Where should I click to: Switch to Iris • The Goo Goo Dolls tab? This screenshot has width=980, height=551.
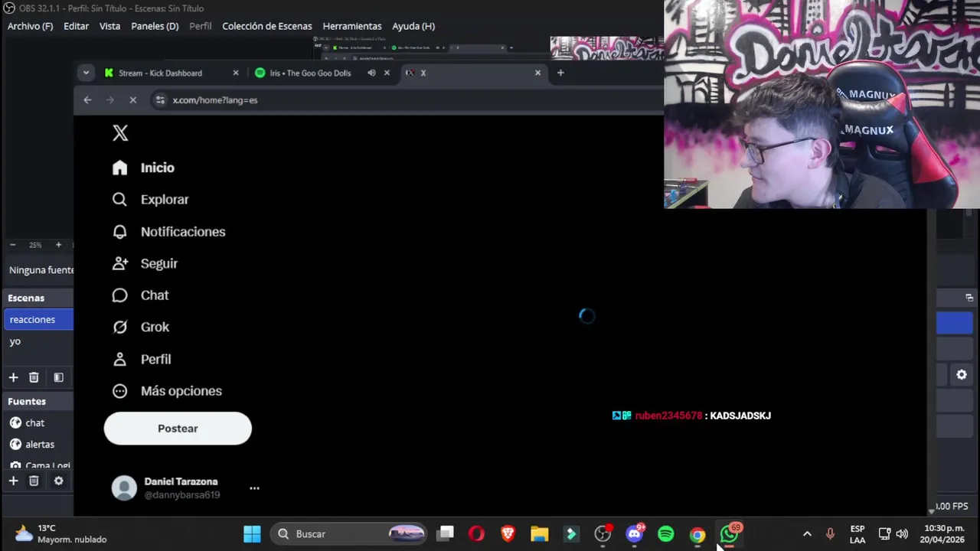click(x=310, y=73)
